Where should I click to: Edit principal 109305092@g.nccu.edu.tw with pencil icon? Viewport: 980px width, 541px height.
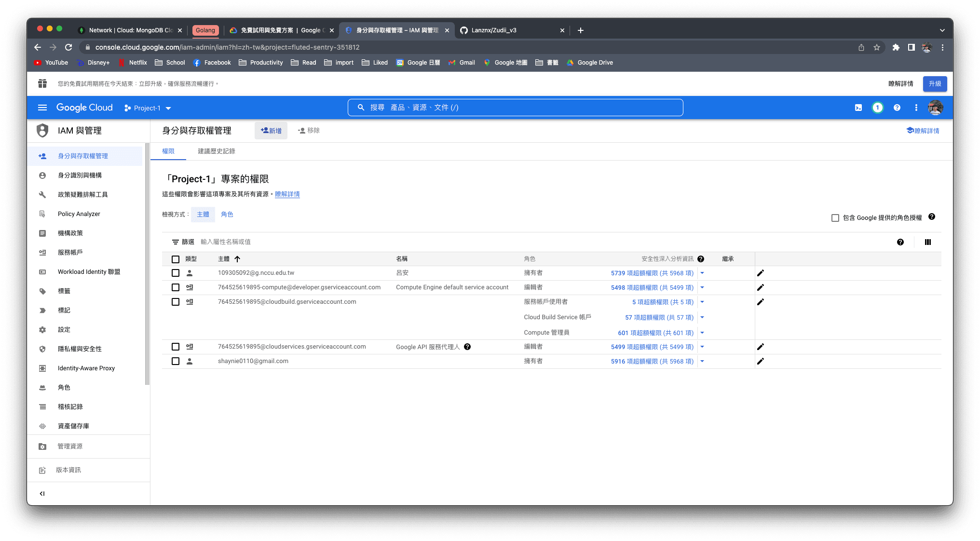[761, 273]
